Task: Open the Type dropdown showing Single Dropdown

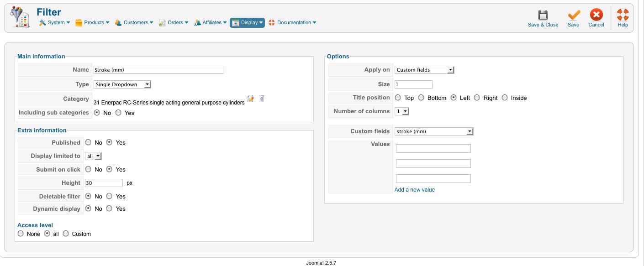Action: 122,84
